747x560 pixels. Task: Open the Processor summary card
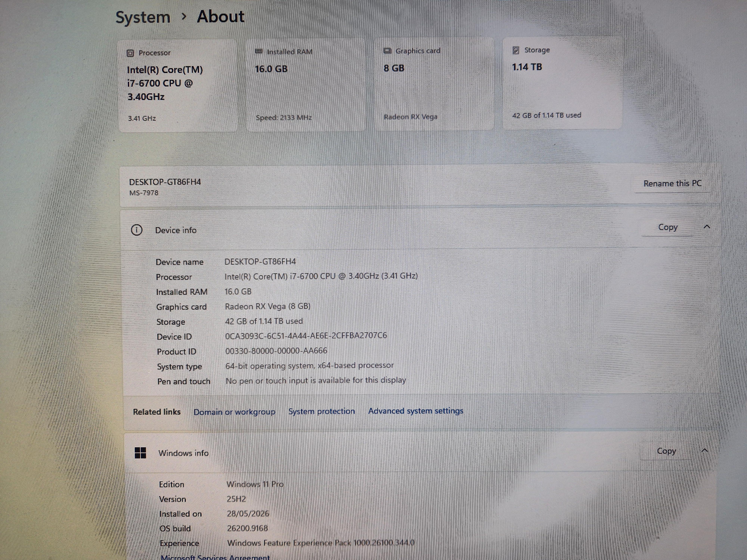tap(178, 86)
